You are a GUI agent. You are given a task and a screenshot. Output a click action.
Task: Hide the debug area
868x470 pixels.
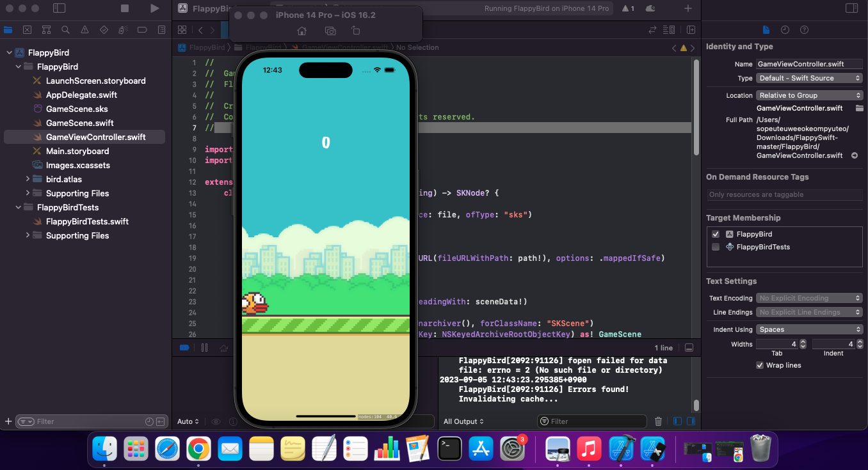coord(689,348)
